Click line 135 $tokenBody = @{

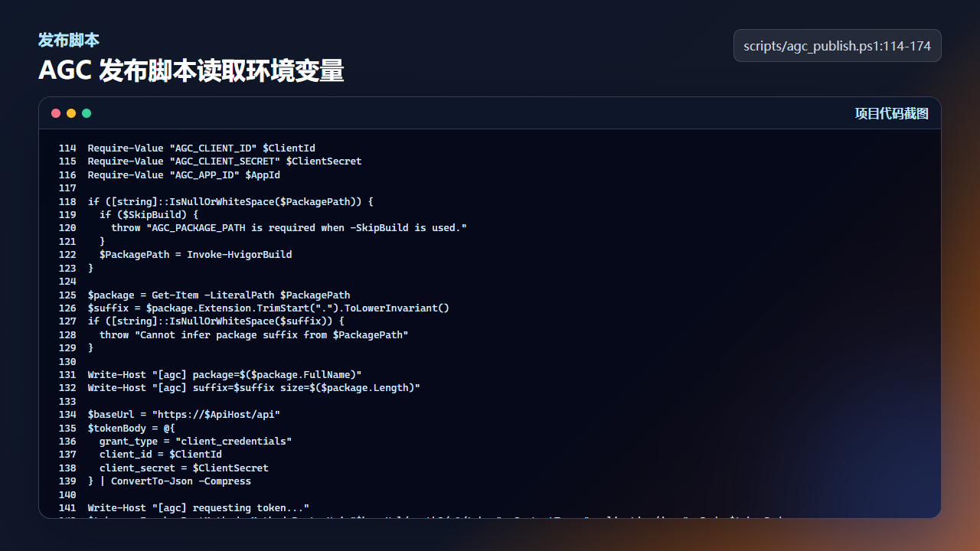point(132,429)
